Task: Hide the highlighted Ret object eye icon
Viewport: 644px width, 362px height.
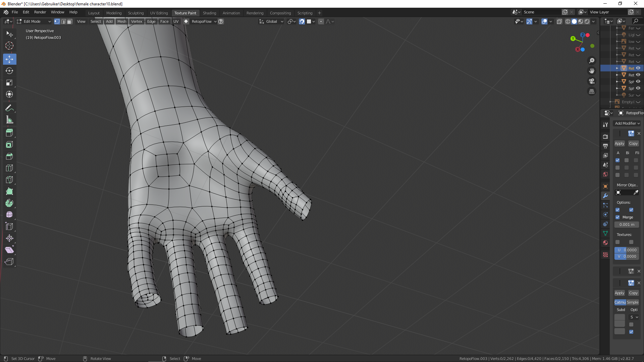Action: (638, 68)
